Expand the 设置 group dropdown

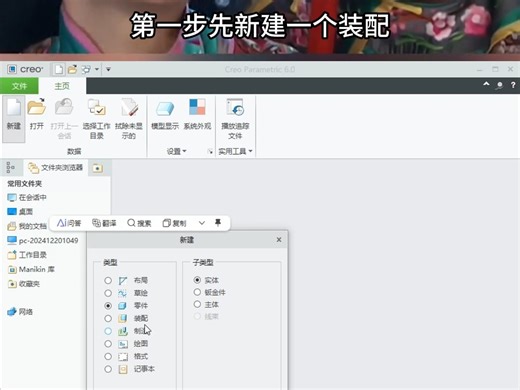[176, 151]
